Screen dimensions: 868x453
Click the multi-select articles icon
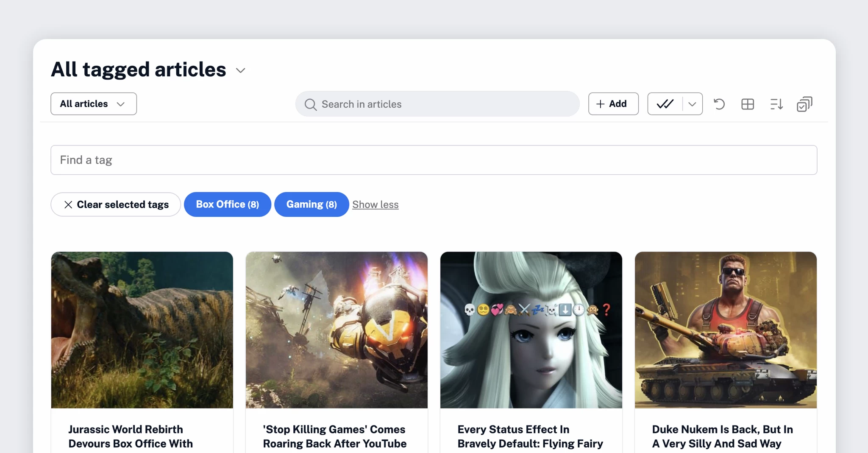[x=804, y=104]
